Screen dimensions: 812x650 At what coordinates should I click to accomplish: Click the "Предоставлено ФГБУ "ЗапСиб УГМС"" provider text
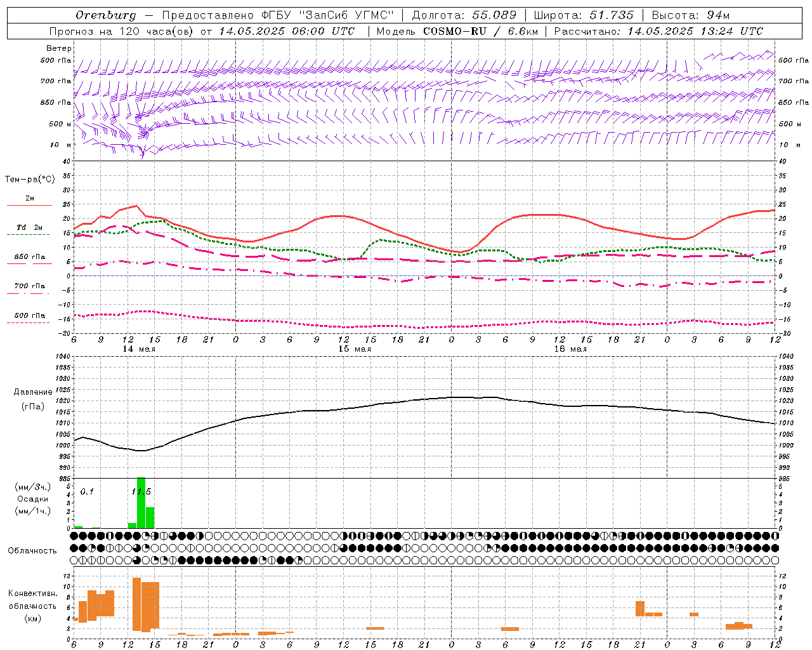(x=278, y=15)
